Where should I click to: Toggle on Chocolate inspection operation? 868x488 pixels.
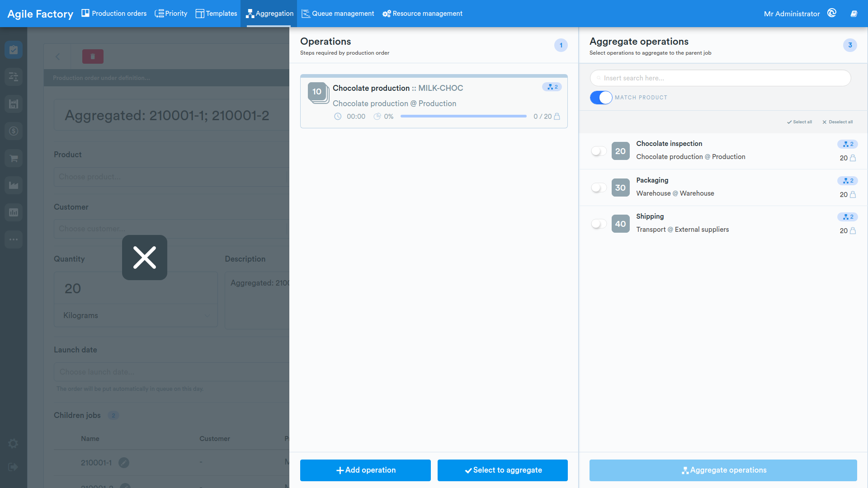599,151
